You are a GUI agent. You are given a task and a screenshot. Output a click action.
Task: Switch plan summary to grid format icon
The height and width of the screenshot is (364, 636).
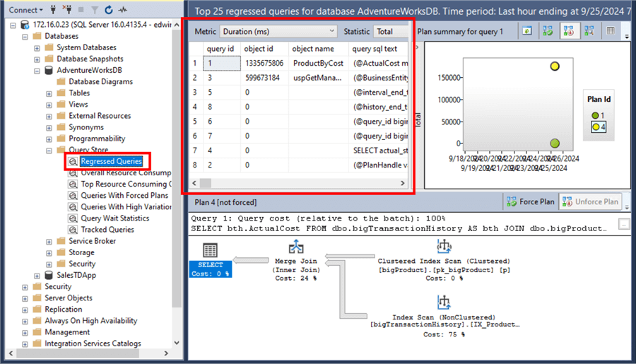pyautogui.click(x=611, y=31)
